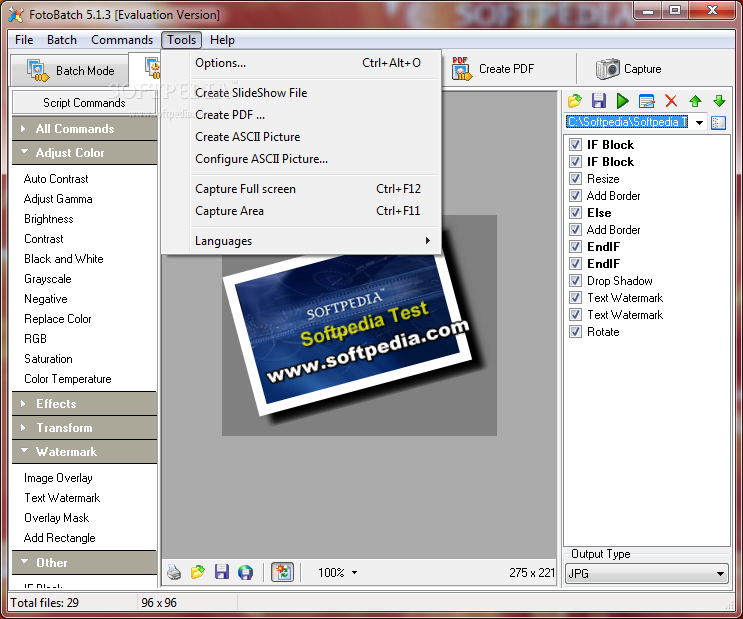Viewport: 743px width, 619px height.
Task: Edit selected command properties icon
Action: (x=647, y=100)
